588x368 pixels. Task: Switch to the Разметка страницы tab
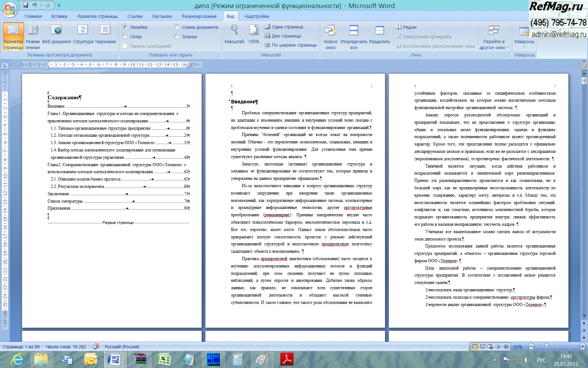coord(97,16)
